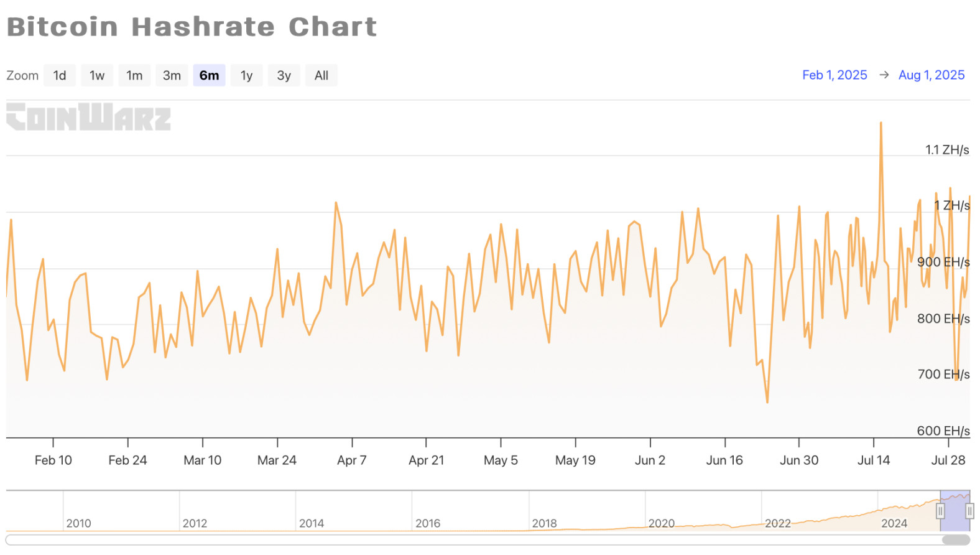Select the 1w zoom option

(x=97, y=75)
